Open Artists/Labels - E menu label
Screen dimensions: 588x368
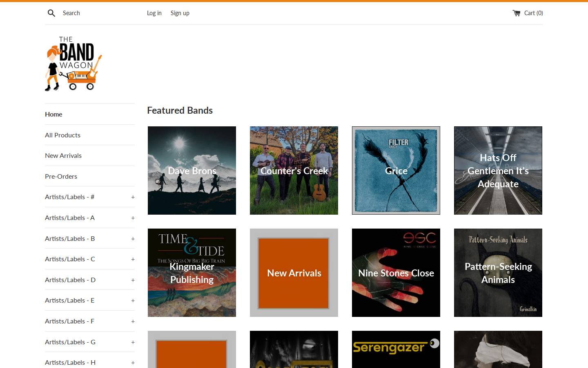point(70,300)
